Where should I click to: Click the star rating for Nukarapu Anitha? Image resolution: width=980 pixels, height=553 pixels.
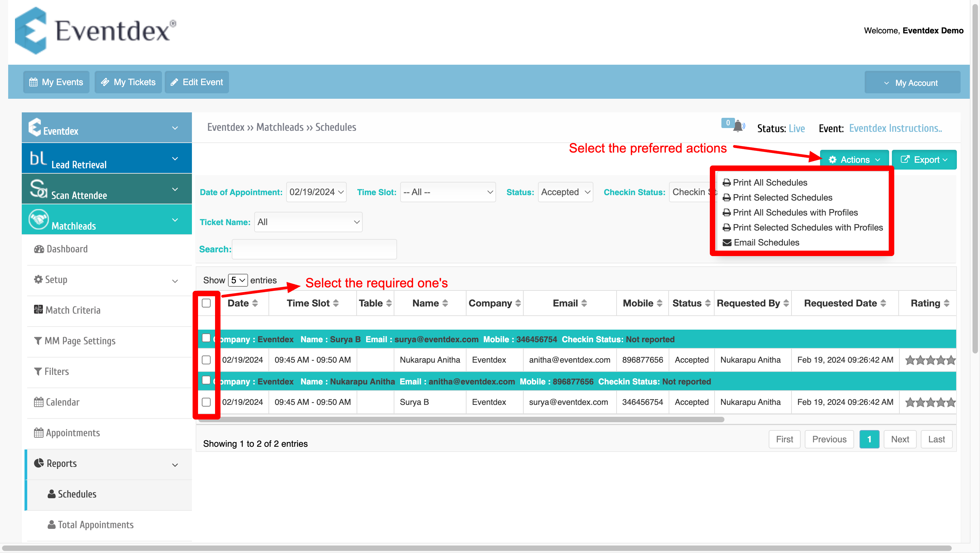[930, 360]
